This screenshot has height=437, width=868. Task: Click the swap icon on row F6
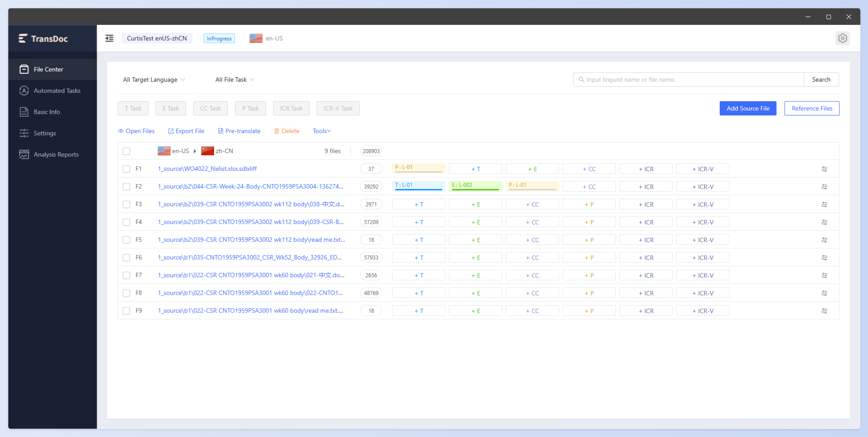click(824, 258)
